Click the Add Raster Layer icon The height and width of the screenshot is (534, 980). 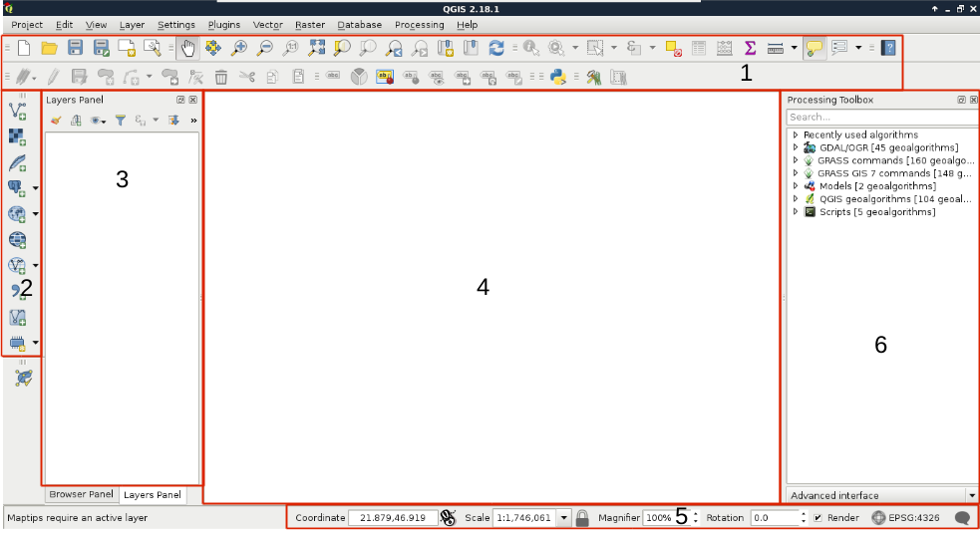(17, 136)
